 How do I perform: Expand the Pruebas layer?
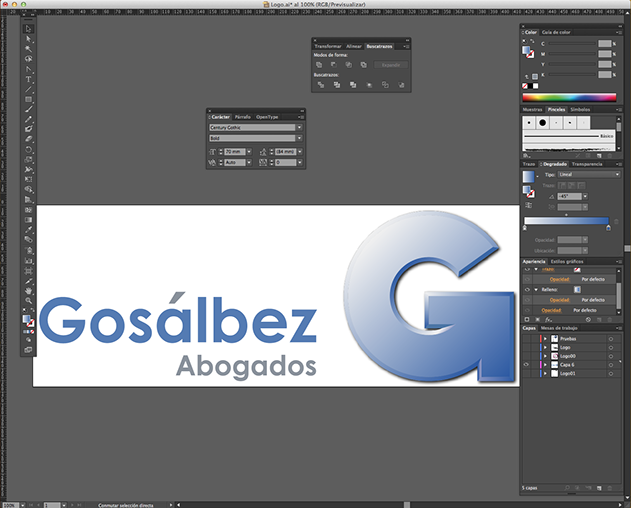click(545, 339)
